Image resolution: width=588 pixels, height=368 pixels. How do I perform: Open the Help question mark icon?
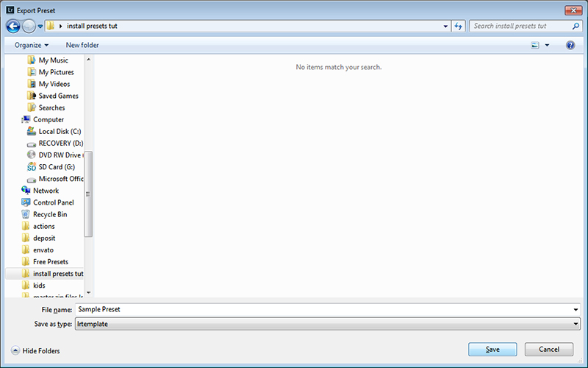point(570,45)
